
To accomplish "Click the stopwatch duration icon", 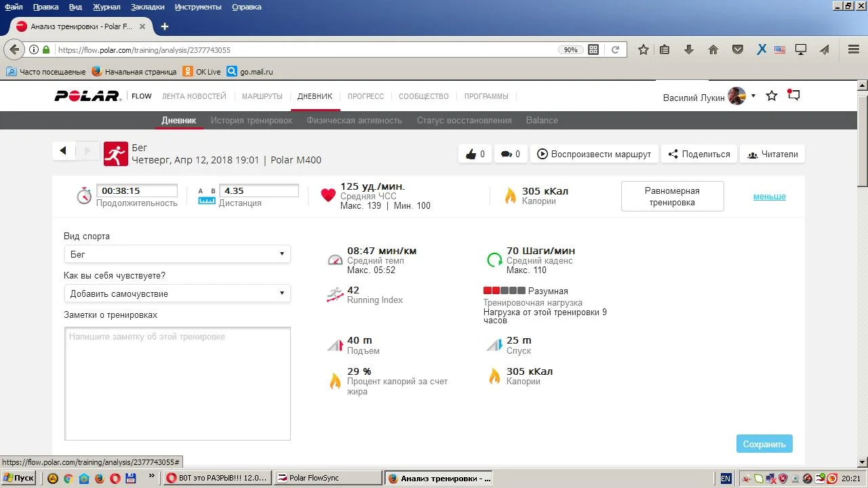I will (x=84, y=196).
